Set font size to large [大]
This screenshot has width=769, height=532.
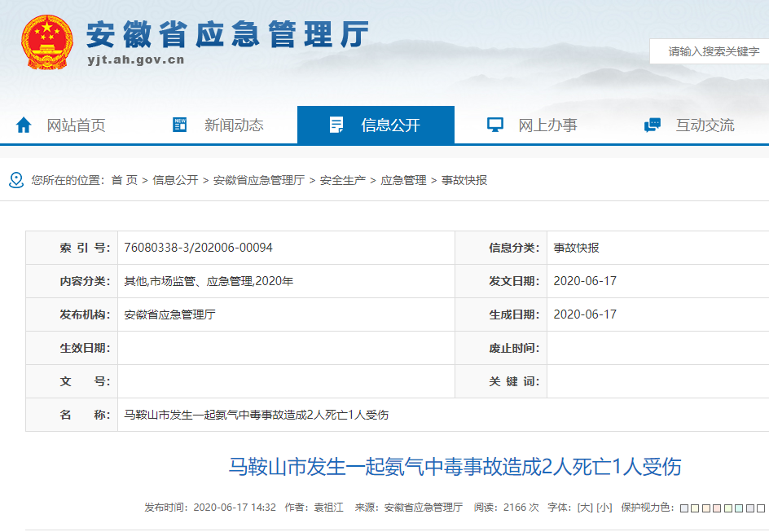tap(584, 508)
